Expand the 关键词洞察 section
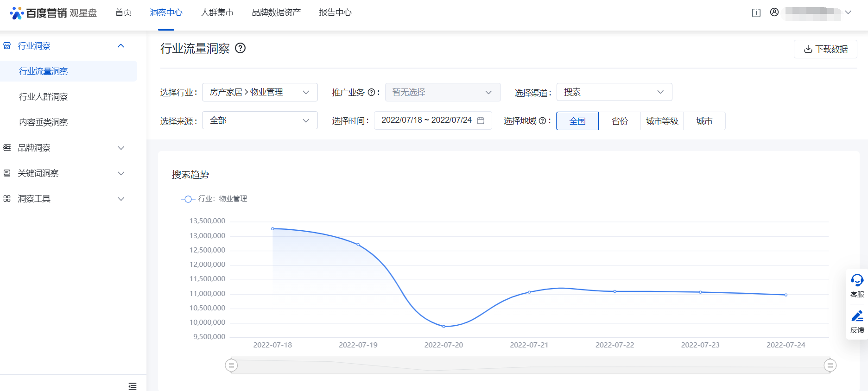The image size is (868, 391). (x=121, y=173)
